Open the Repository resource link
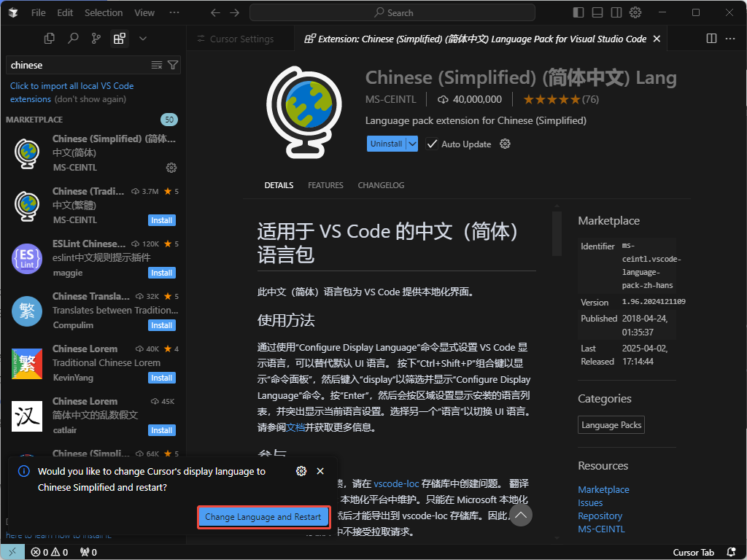Viewport: 747px width, 560px height. (600, 516)
